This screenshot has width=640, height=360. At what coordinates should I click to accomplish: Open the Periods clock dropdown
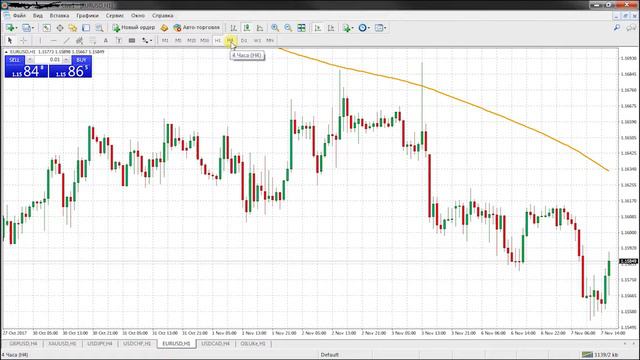(364, 28)
